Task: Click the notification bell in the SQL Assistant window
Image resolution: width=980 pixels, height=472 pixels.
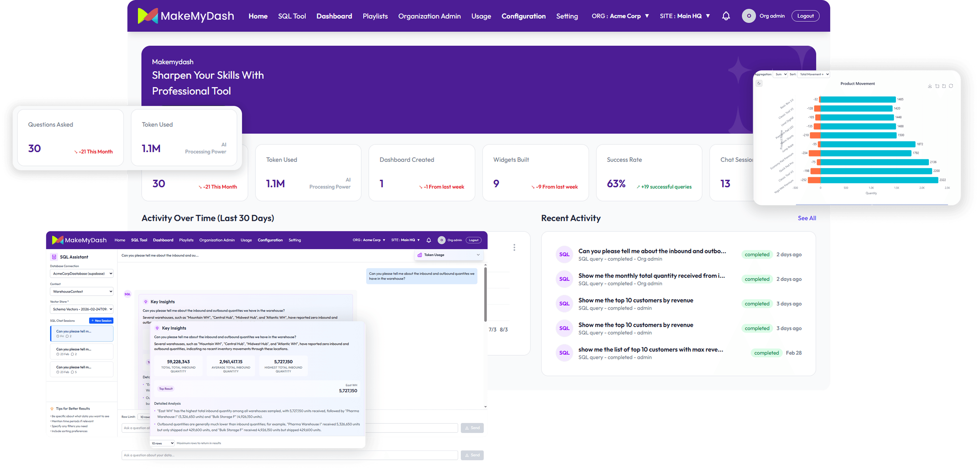Action: 429,240
